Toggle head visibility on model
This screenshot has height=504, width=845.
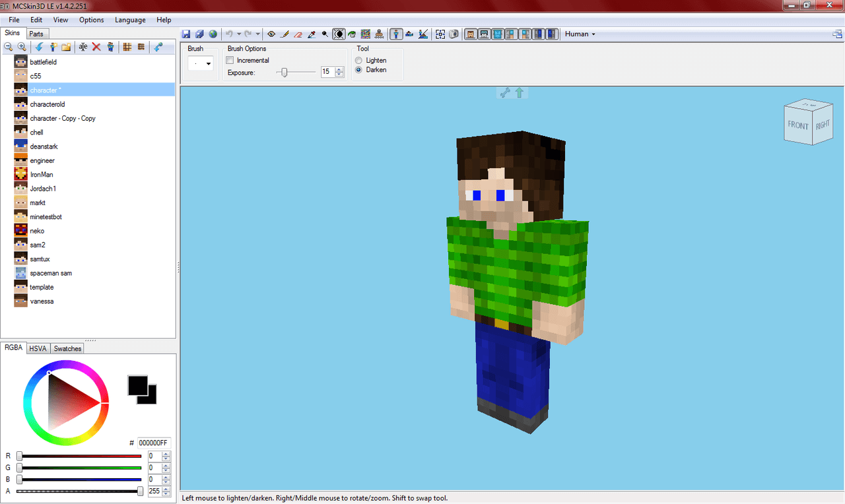pyautogui.click(x=471, y=34)
